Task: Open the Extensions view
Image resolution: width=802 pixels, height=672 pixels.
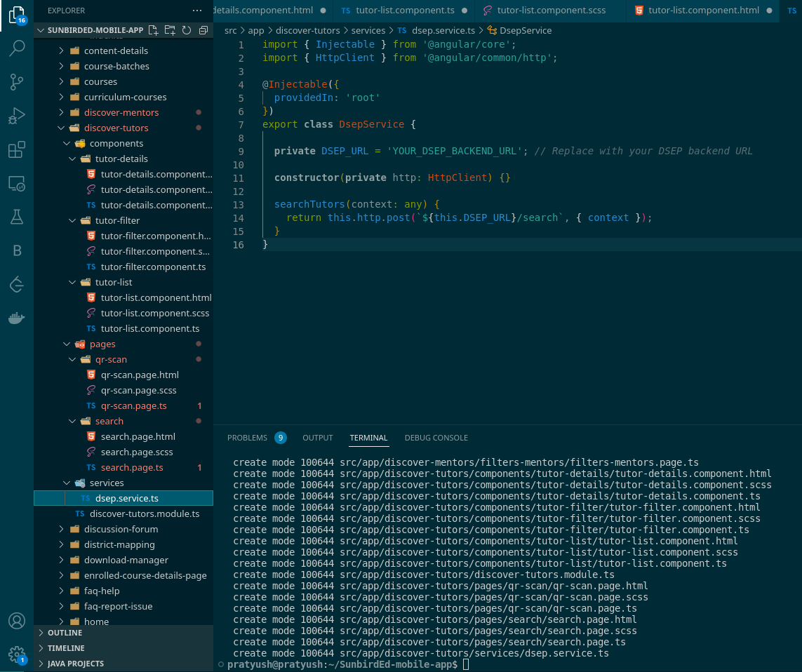Action: point(17,149)
